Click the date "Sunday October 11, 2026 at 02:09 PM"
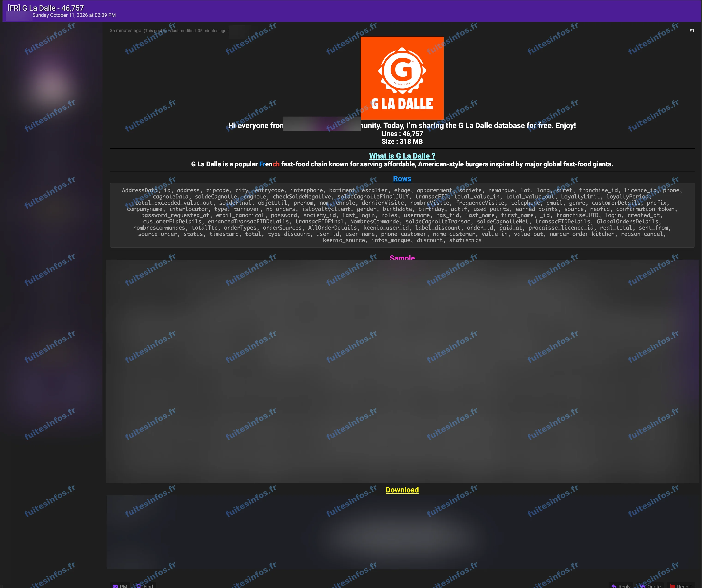702x588 pixels. (74, 15)
